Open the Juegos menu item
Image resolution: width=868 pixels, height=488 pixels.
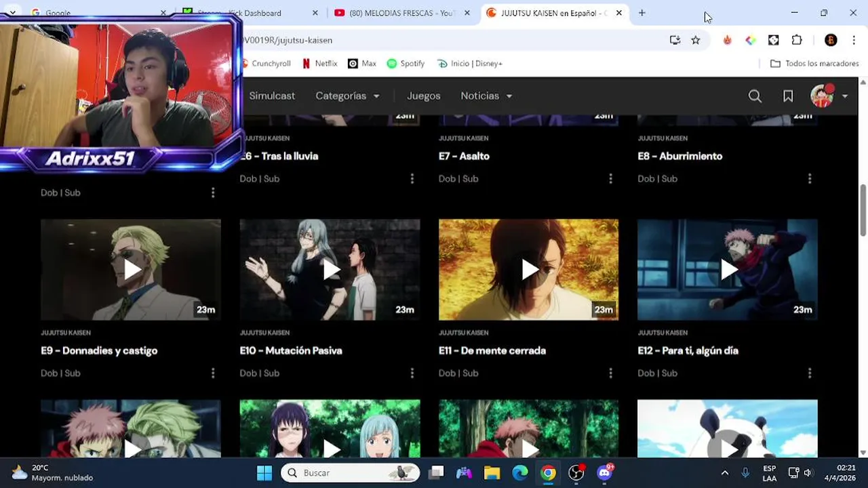(x=424, y=96)
